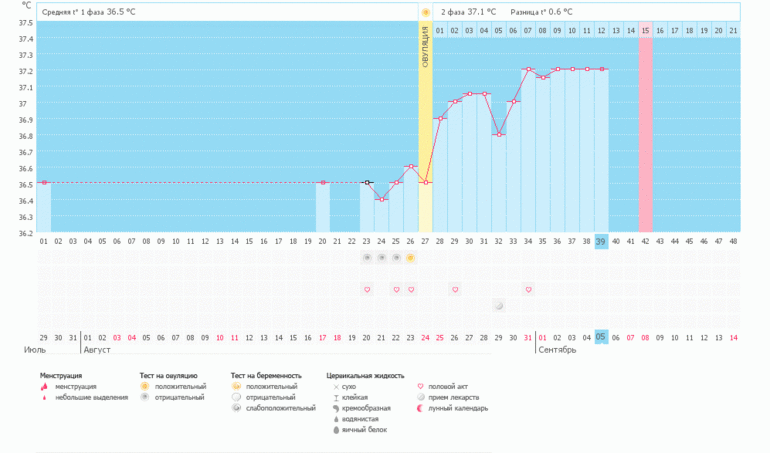The height and width of the screenshot is (453, 770).
Task: Click the яичный белок legend icon
Action: [x=335, y=430]
